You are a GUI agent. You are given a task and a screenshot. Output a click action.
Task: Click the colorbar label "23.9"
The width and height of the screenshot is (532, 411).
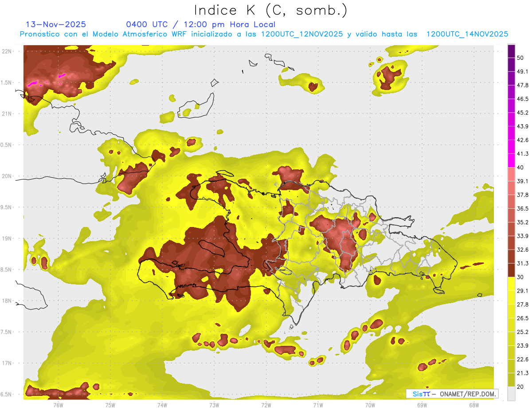pyautogui.click(x=522, y=345)
